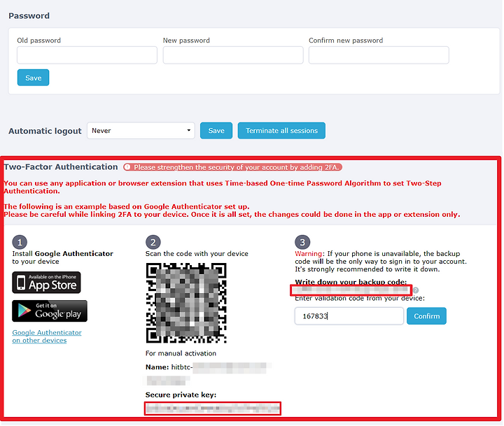The width and height of the screenshot is (504, 426).
Task: Click the step 1 number circle
Action: pos(20,242)
